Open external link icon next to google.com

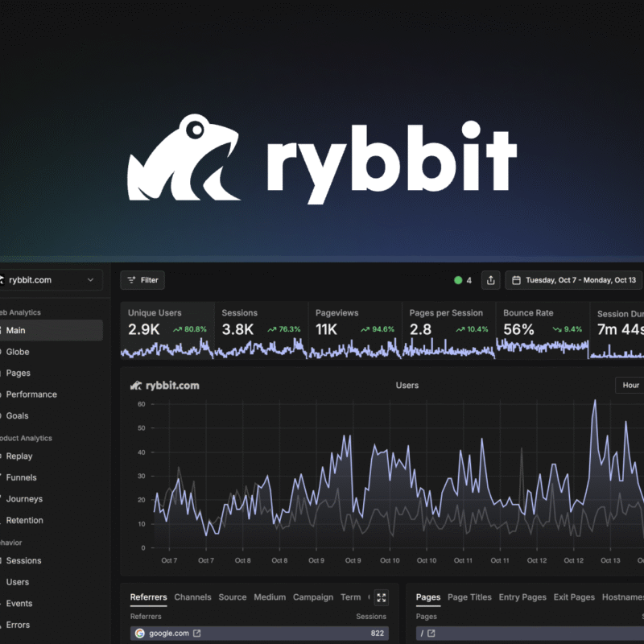[x=197, y=634]
